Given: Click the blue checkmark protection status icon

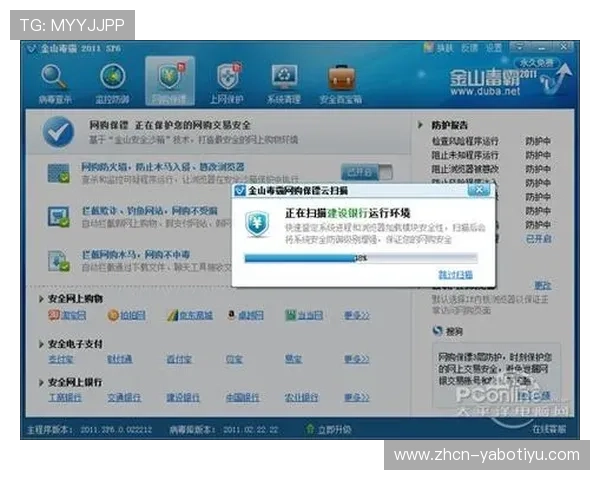Looking at the screenshot, I should 58,132.
